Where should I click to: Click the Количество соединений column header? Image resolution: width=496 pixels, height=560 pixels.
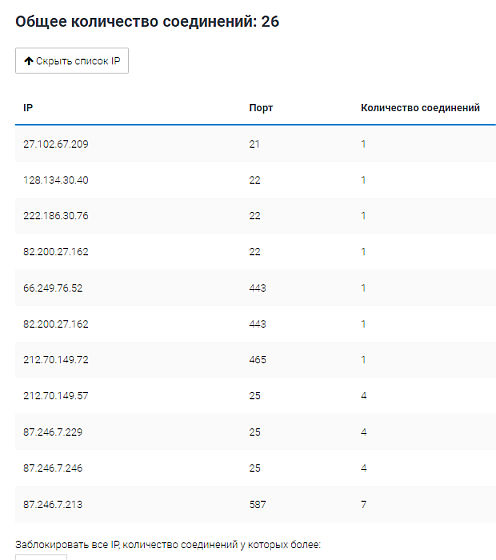pyautogui.click(x=420, y=108)
